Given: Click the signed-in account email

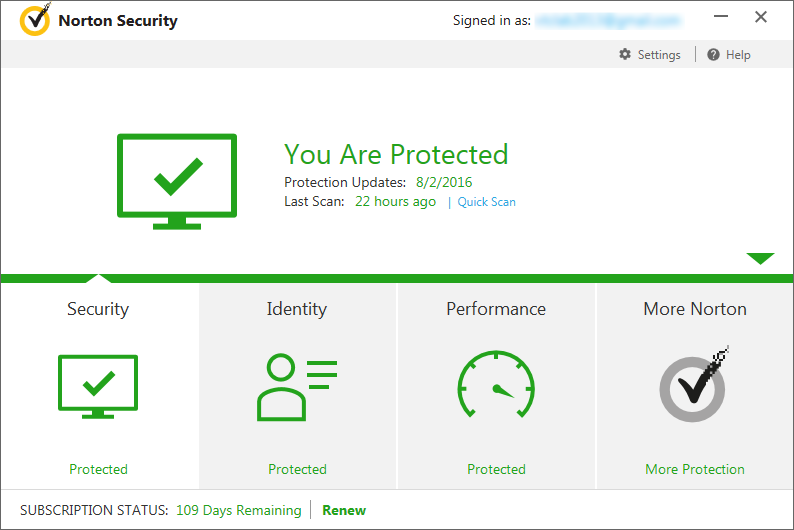Looking at the screenshot, I should pyautogui.click(x=607, y=20).
